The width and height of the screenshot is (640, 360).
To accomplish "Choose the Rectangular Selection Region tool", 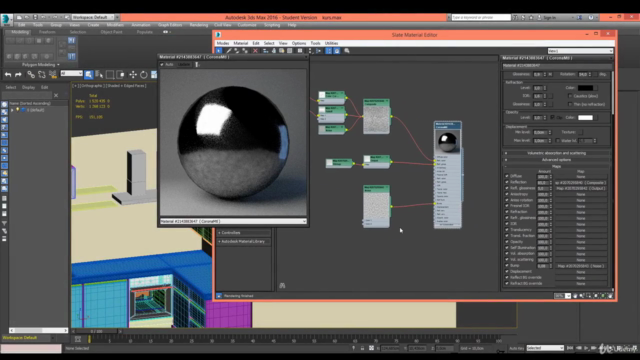I will click(x=110, y=75).
